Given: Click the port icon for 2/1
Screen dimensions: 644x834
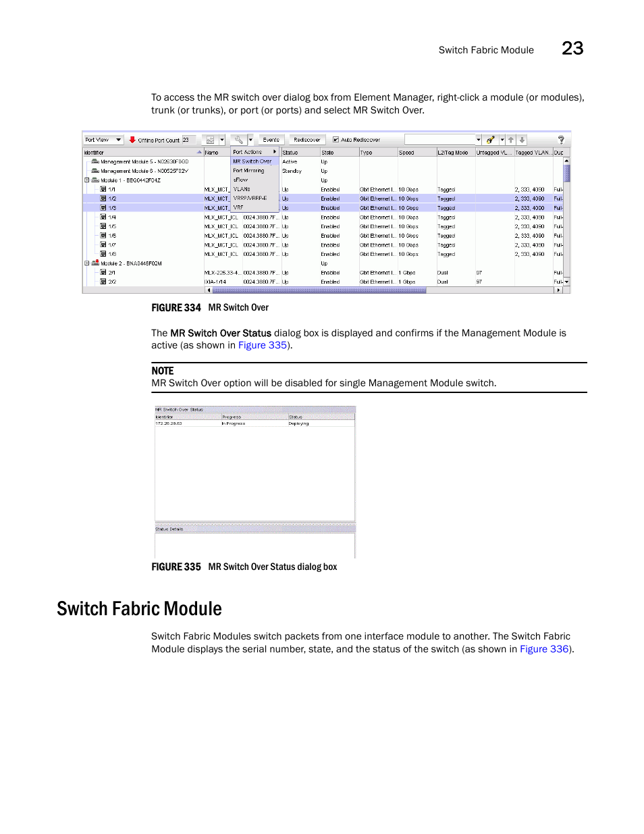Looking at the screenshot, I should point(103,272).
